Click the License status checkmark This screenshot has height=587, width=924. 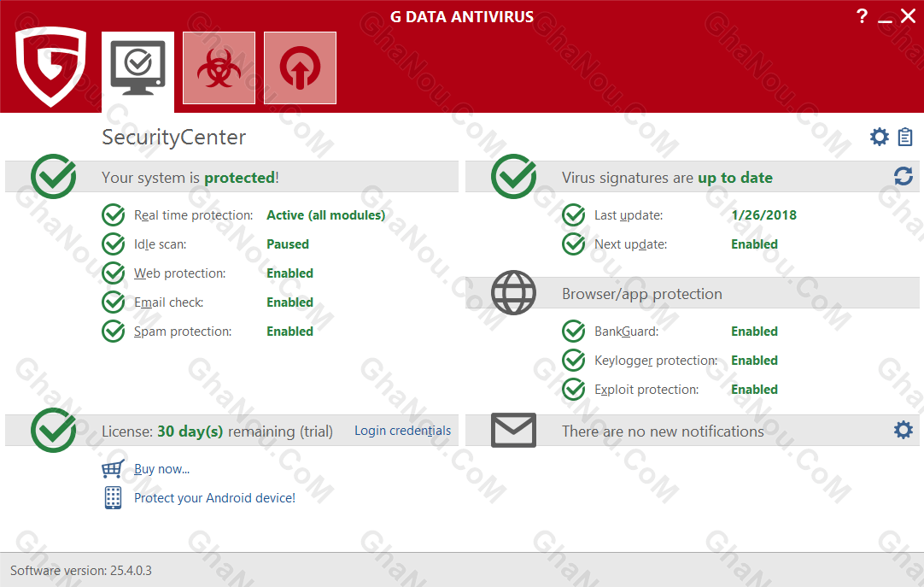point(54,430)
